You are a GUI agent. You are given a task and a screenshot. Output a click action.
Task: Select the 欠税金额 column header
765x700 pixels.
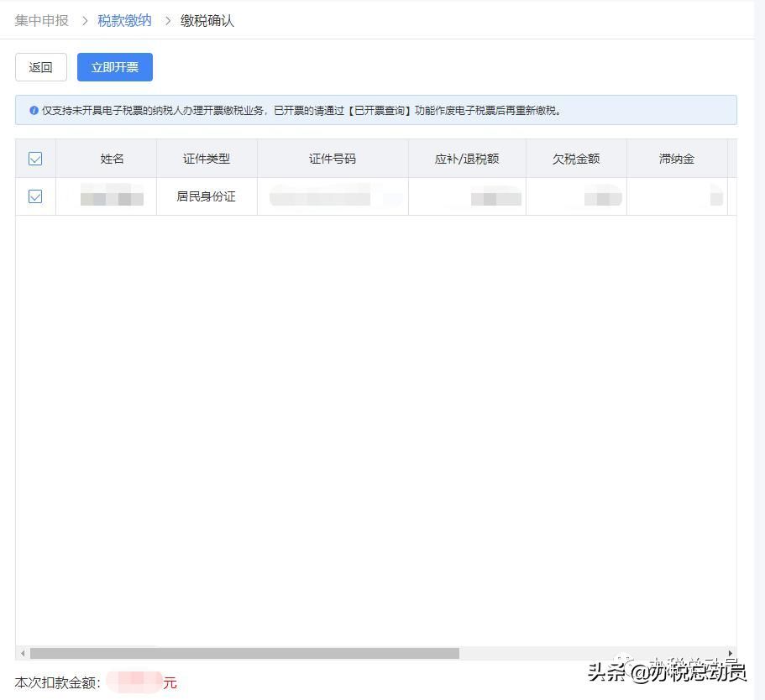575,158
